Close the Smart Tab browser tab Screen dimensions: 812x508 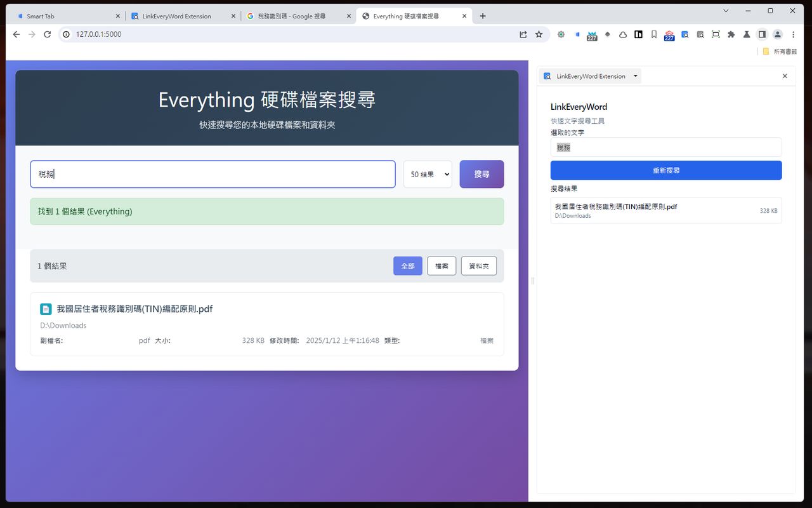[x=117, y=16]
